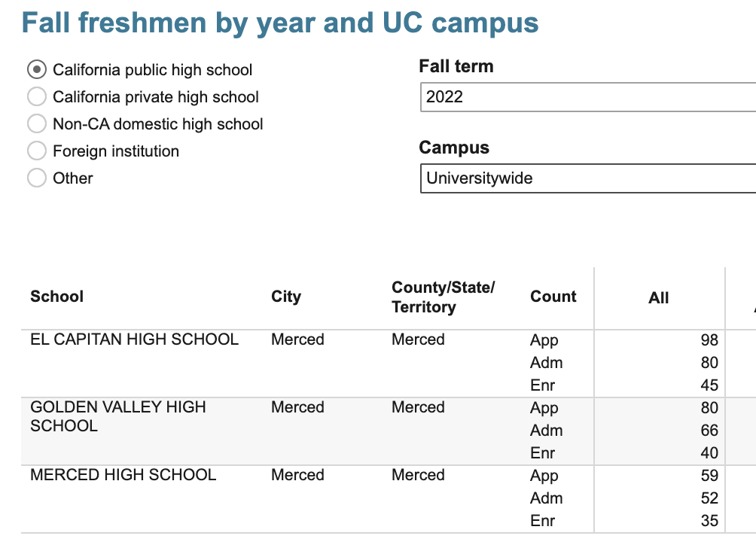Click the Count column header
Viewport: 756px width, 551px height.
point(553,297)
